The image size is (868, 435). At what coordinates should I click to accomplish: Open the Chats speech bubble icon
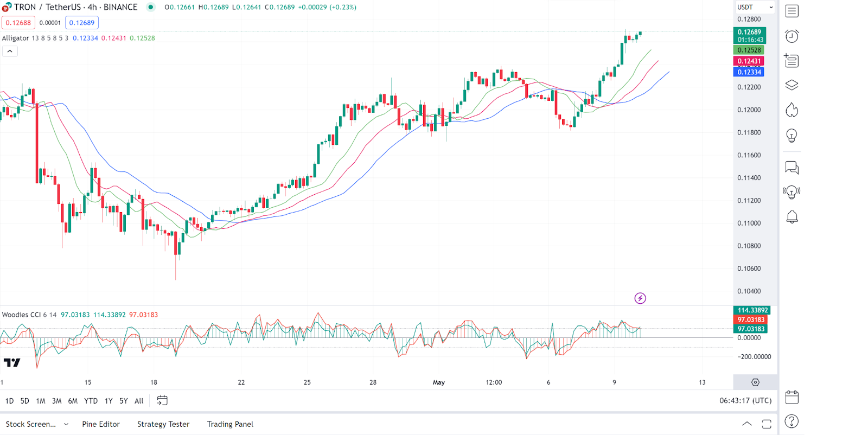click(x=792, y=168)
